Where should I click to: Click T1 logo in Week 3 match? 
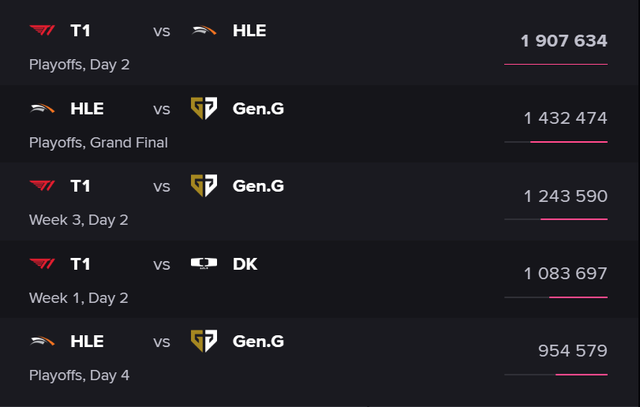pyautogui.click(x=43, y=186)
